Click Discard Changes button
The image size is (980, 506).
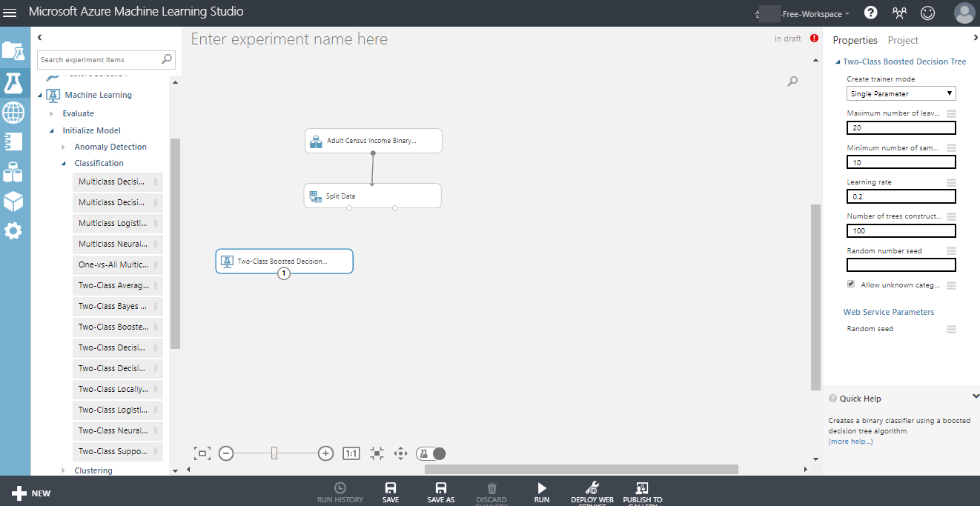pyautogui.click(x=491, y=493)
